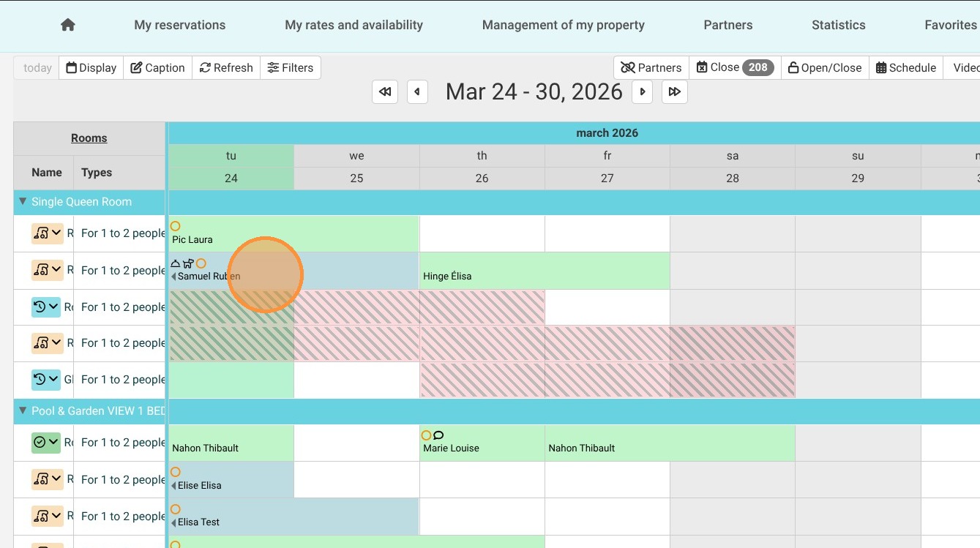Image resolution: width=980 pixels, height=548 pixels.
Task: Open the My reservations menu
Action: click(179, 25)
